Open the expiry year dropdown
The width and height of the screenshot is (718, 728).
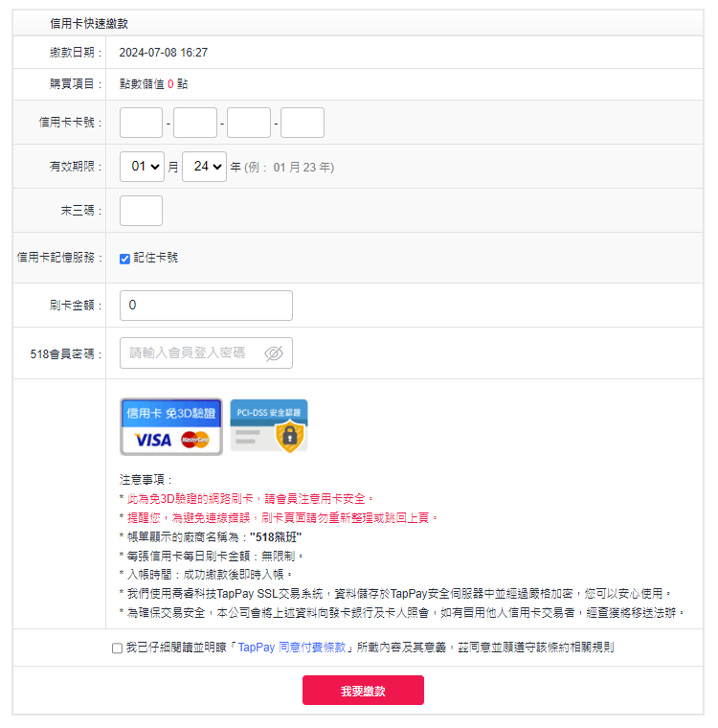click(x=204, y=167)
